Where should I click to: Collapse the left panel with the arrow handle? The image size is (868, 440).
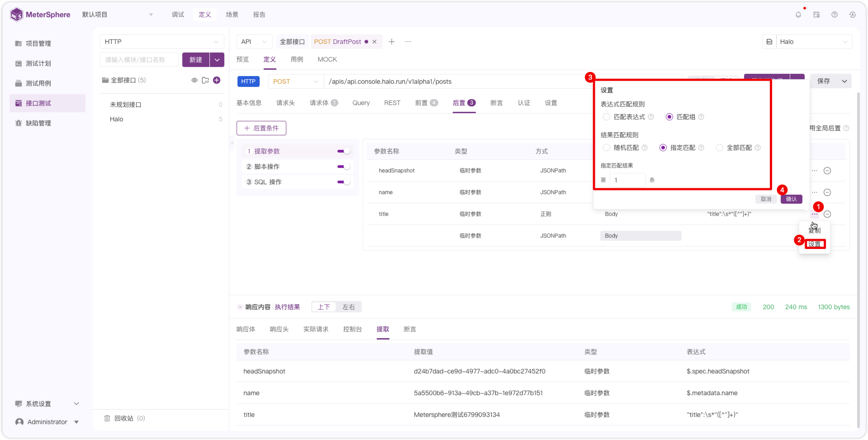[x=232, y=143]
